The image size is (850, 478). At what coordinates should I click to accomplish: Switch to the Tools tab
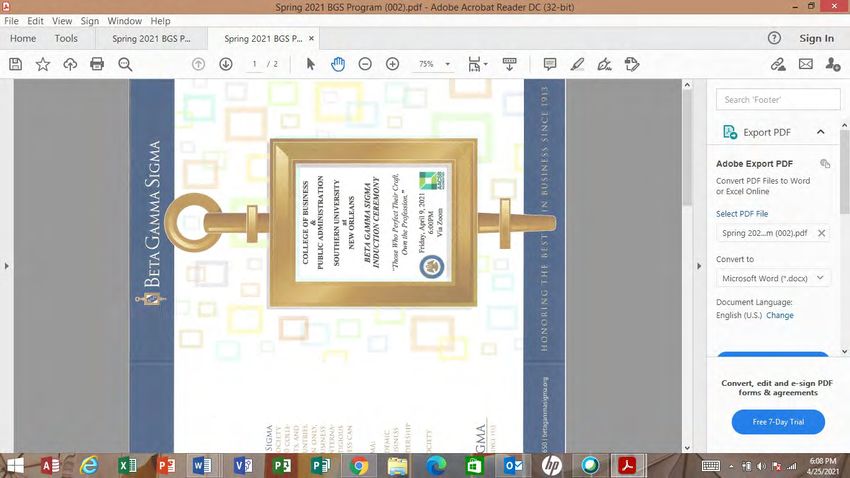click(x=66, y=38)
